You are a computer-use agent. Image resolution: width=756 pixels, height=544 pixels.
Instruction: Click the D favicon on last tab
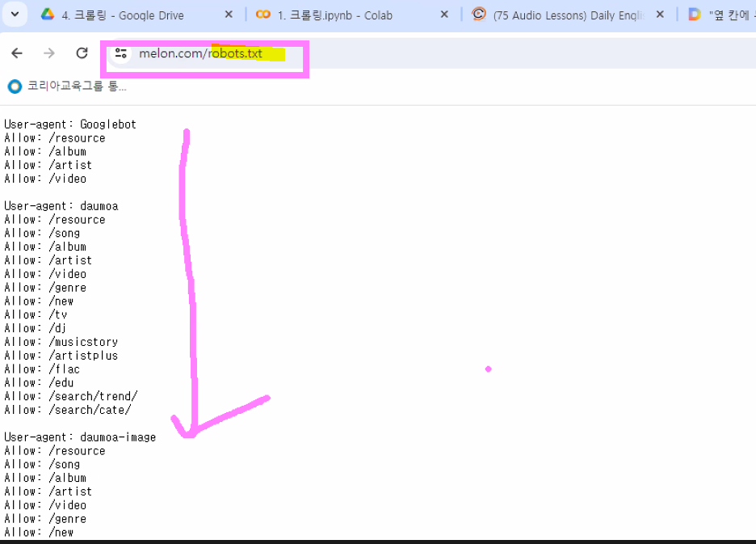tap(695, 15)
